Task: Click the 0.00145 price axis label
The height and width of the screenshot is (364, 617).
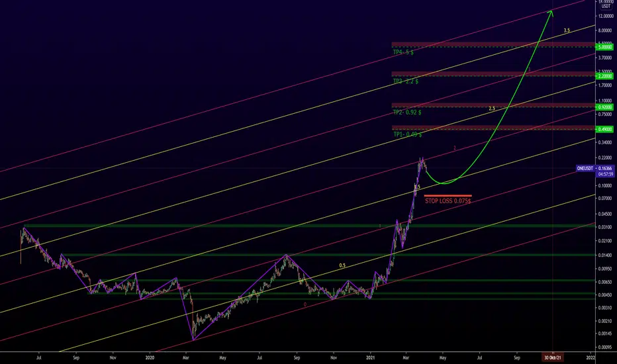Action: (x=606, y=334)
